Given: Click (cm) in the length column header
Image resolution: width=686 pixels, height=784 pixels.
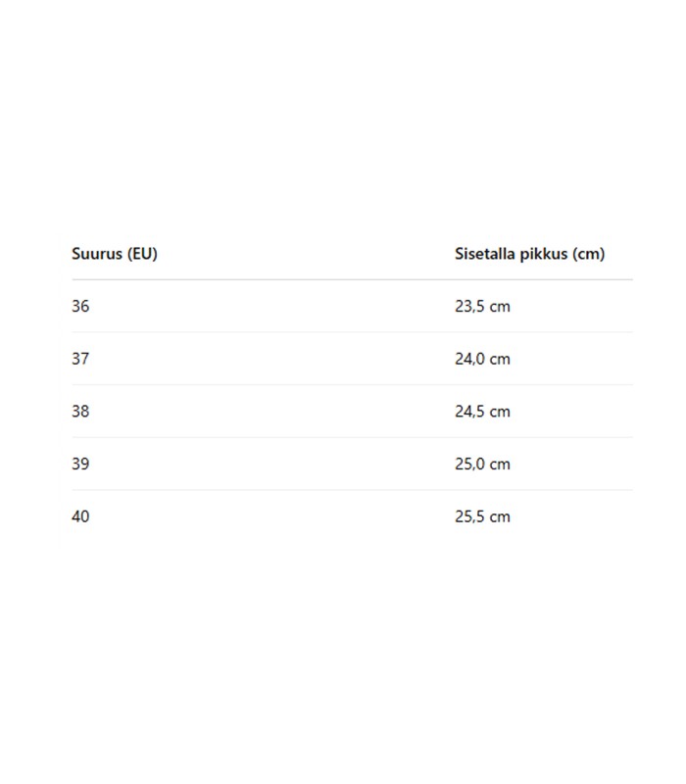Looking at the screenshot, I should [589, 254].
